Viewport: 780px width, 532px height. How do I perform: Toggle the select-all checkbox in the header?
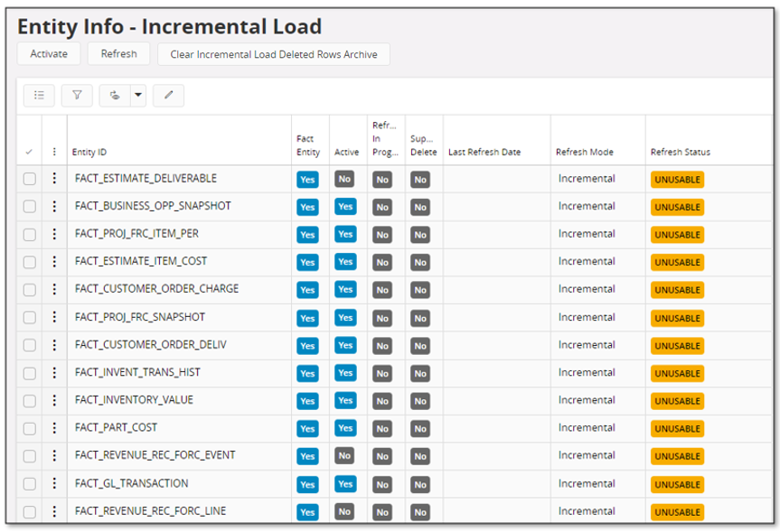29,152
